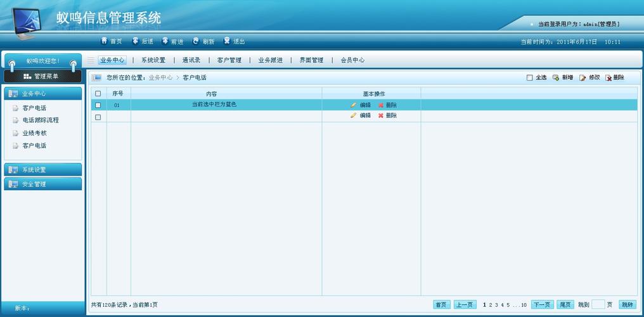Open the 客户管理 tab
Viewport: 644px width, 317px height.
coord(229,60)
